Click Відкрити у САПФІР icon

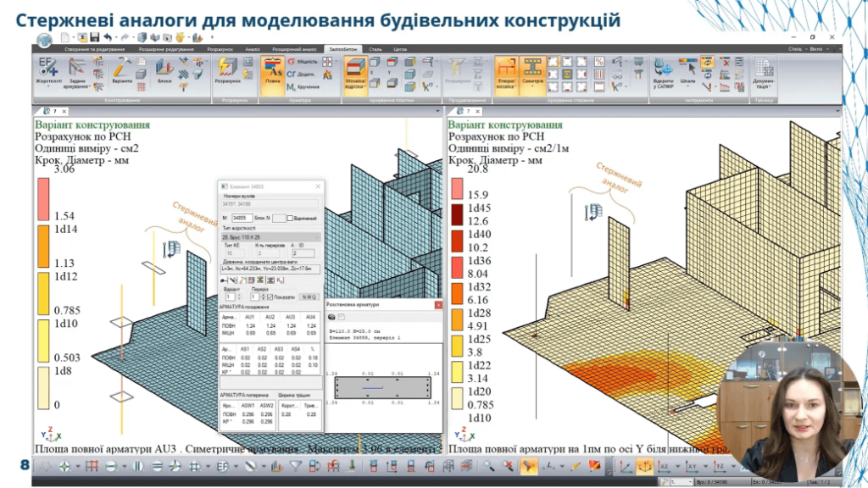click(663, 68)
